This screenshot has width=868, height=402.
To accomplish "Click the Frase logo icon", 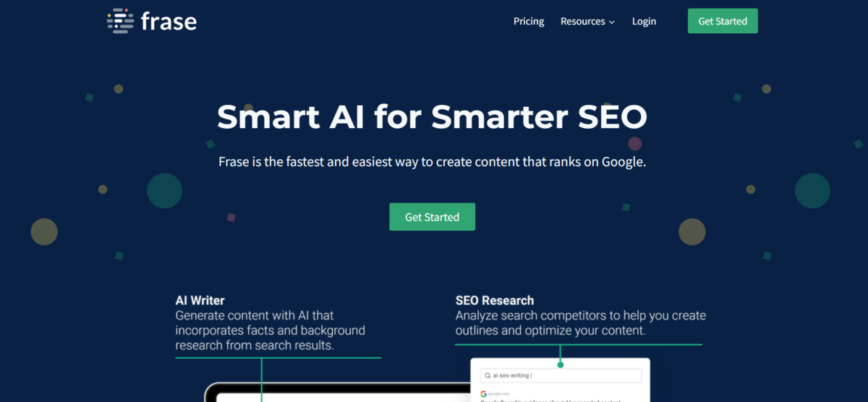I will click(120, 21).
